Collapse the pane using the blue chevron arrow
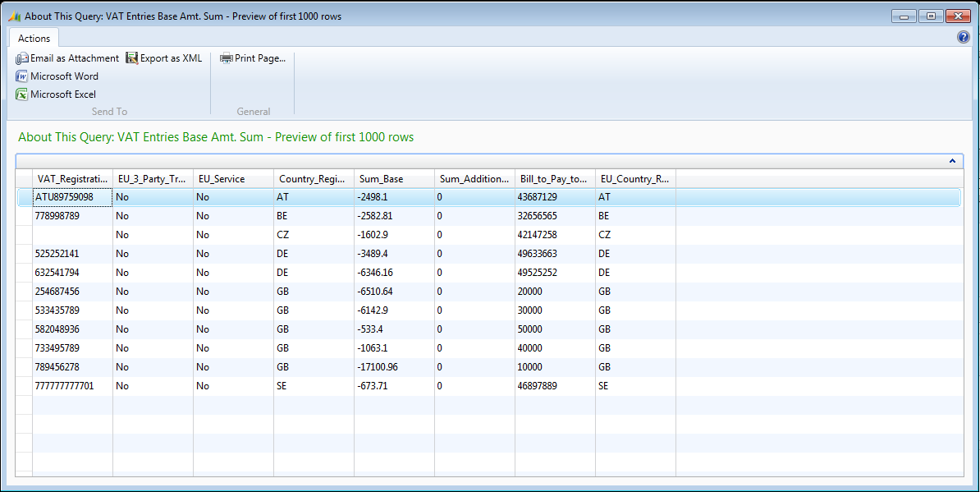Viewport: 980px width, 492px height. coord(952,161)
